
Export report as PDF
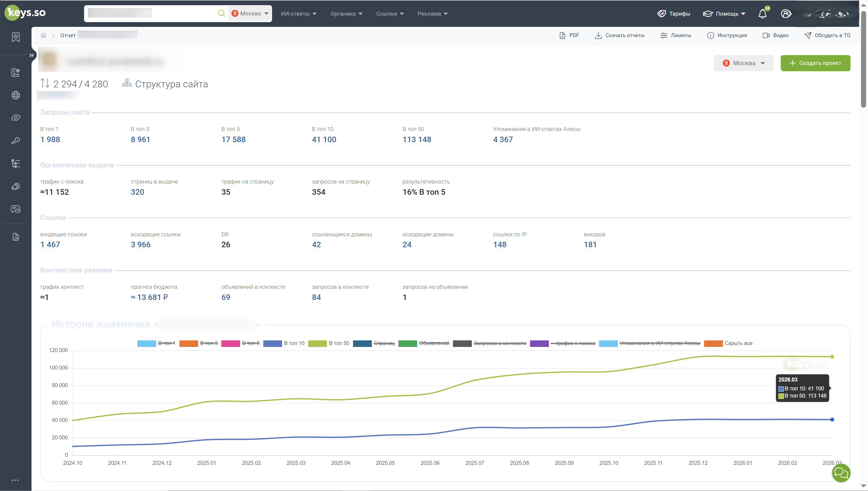(569, 35)
